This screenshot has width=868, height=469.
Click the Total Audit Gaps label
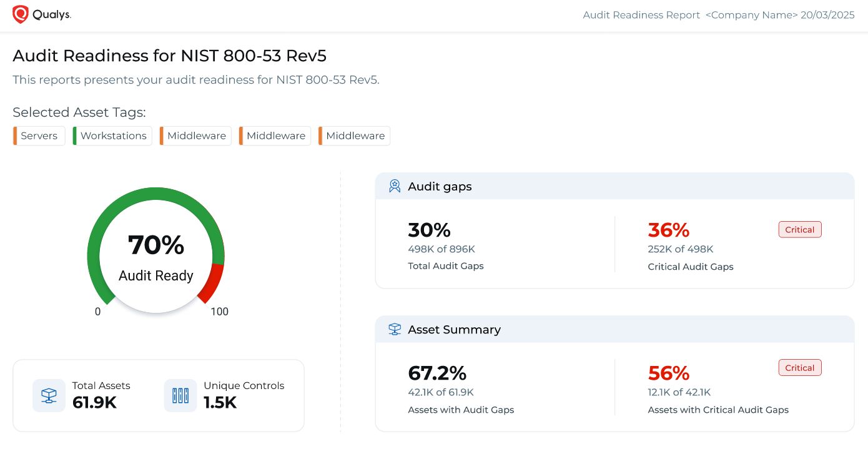(446, 266)
